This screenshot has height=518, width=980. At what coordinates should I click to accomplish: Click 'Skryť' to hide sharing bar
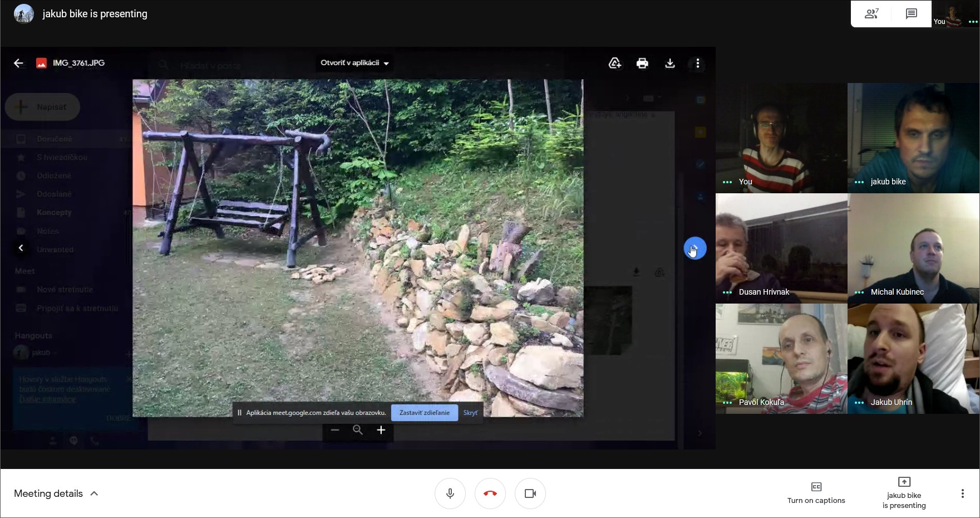(x=470, y=413)
